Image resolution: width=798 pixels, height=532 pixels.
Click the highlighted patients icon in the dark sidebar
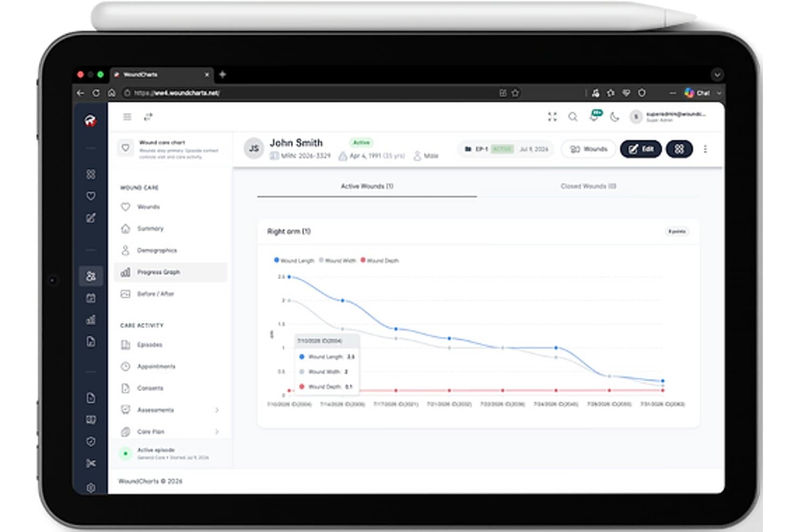point(91,276)
